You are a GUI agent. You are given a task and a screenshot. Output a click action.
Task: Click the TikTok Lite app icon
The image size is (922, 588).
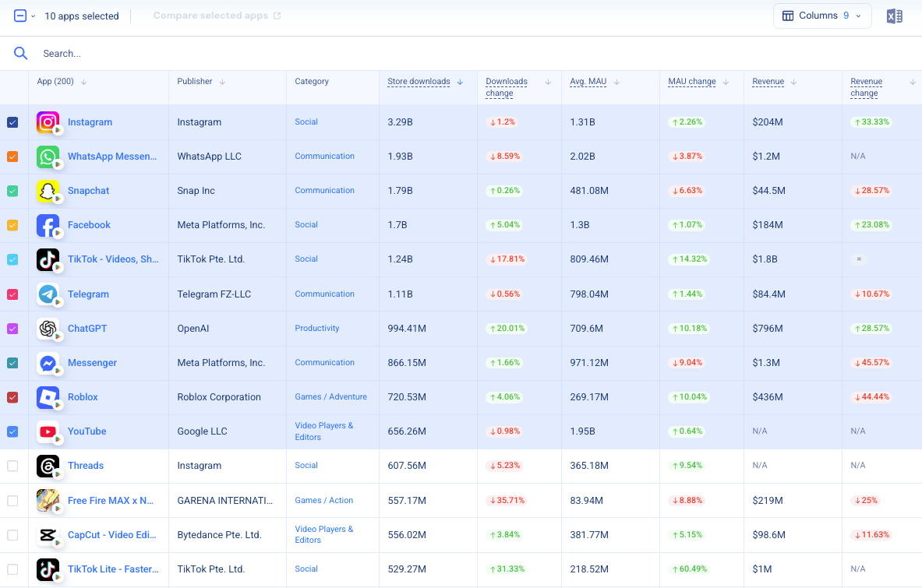coord(48,569)
